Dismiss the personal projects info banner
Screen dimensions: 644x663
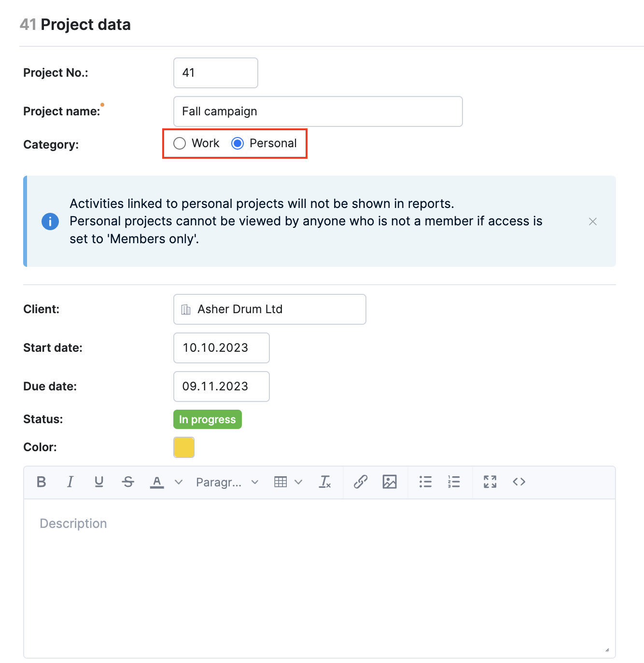coord(593,221)
